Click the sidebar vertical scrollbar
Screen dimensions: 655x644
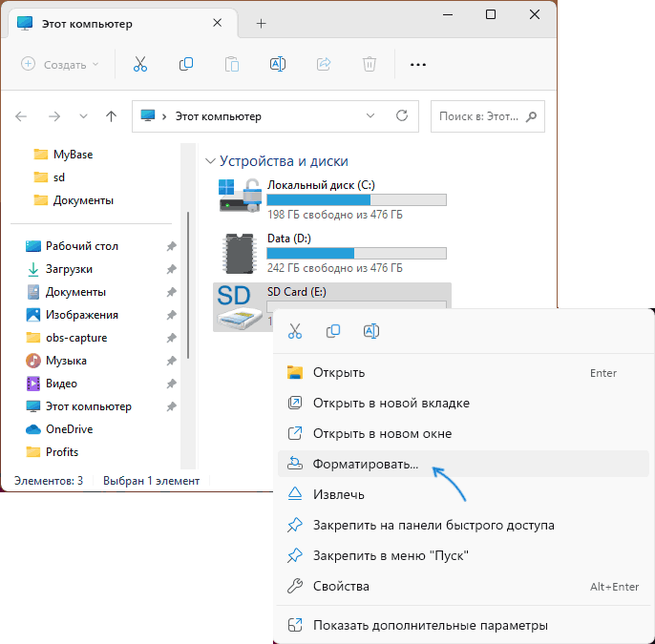(x=188, y=285)
